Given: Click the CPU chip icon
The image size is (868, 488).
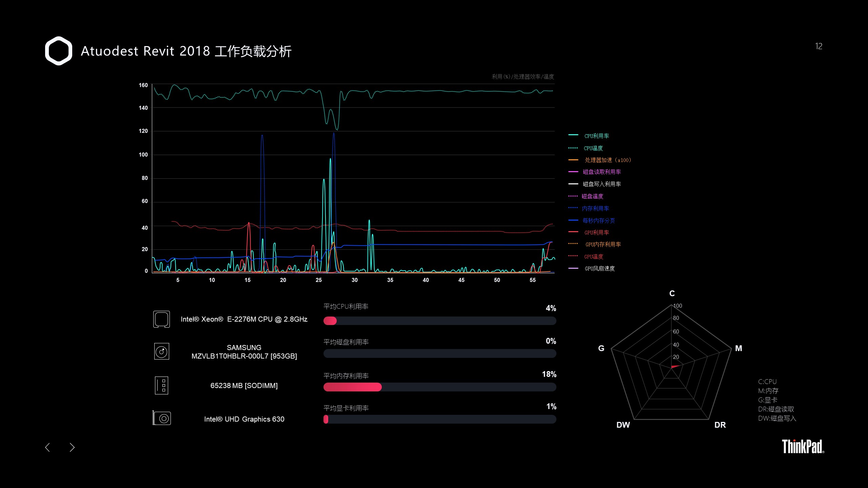Looking at the screenshot, I should click(x=161, y=319).
